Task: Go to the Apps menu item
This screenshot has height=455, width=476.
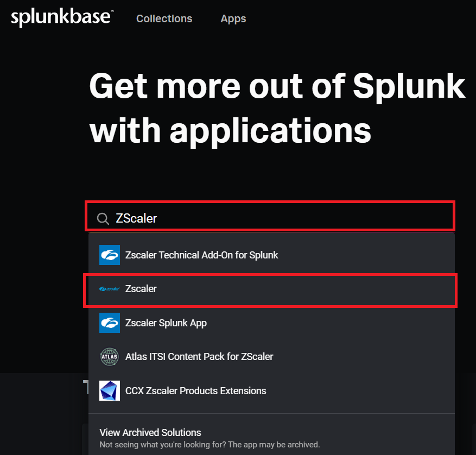Action: pos(233,18)
